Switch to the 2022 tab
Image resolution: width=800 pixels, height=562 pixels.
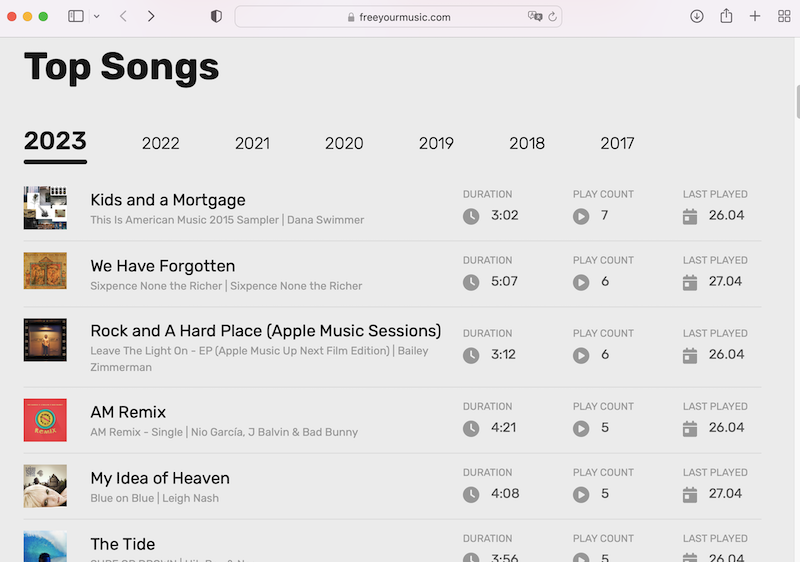160,143
